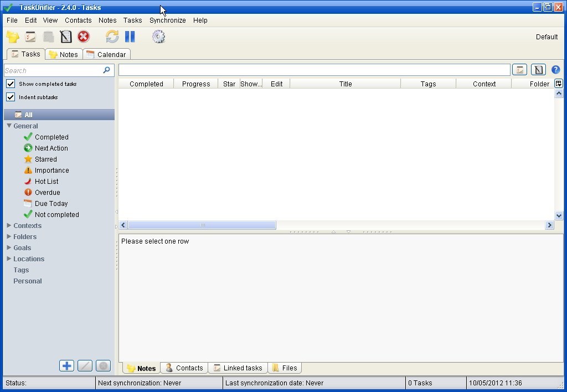This screenshot has height=392, width=567.
Task: Click the search magnifier icon
Action: pyautogui.click(x=106, y=70)
